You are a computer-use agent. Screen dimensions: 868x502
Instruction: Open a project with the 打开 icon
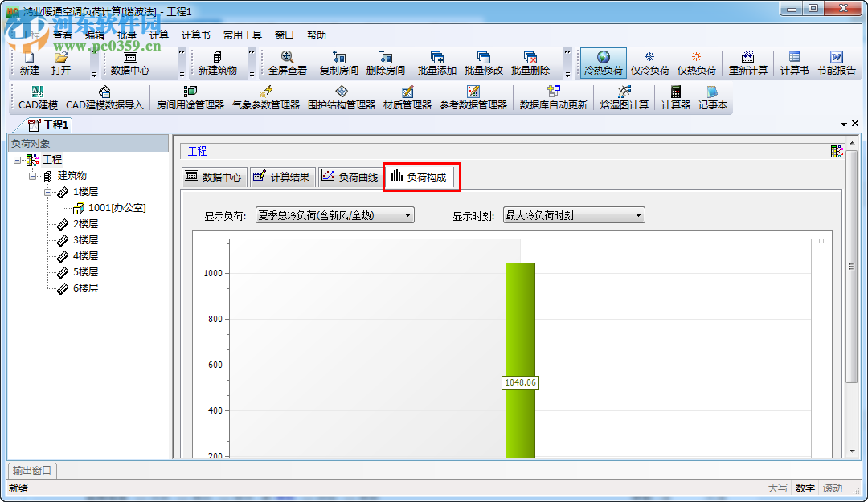pos(61,63)
